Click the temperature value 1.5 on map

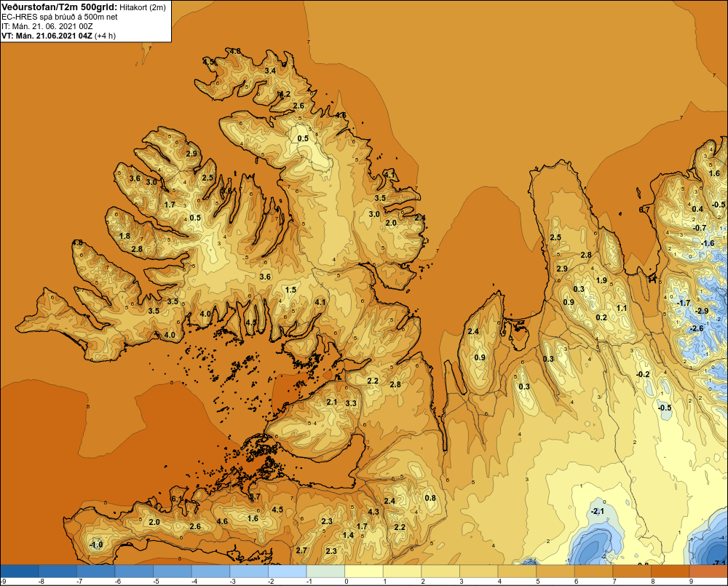(290, 290)
